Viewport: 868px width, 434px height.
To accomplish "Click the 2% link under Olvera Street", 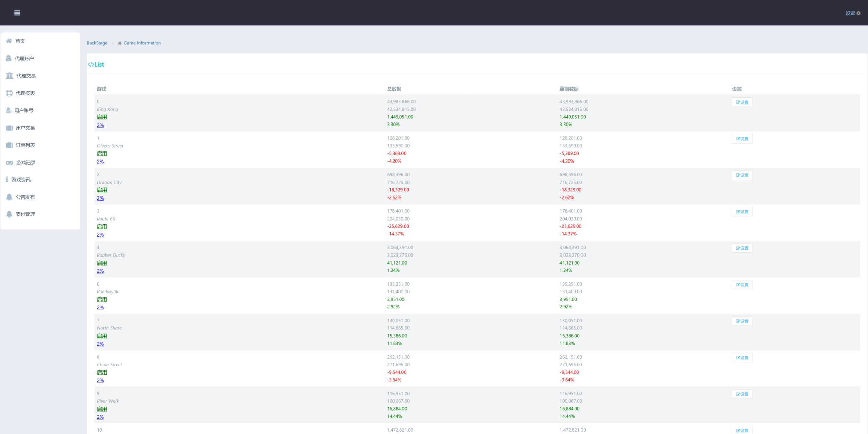I will 100,162.
